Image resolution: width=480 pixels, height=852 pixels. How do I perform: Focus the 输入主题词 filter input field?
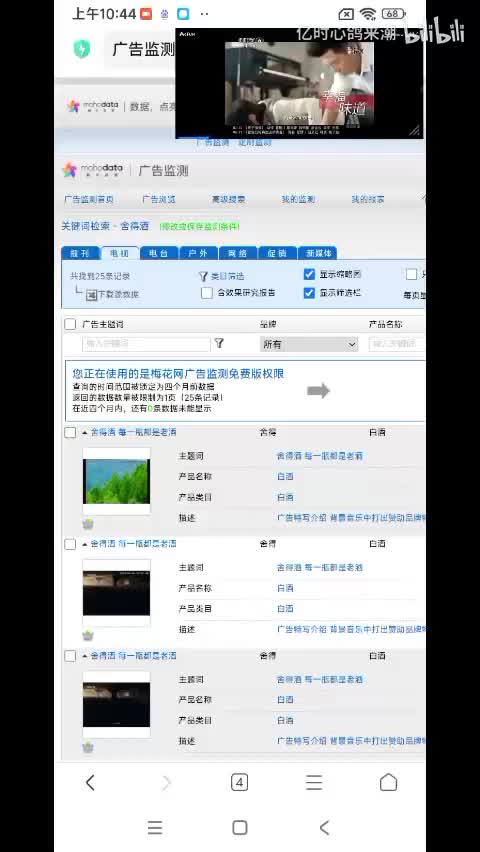coord(146,344)
